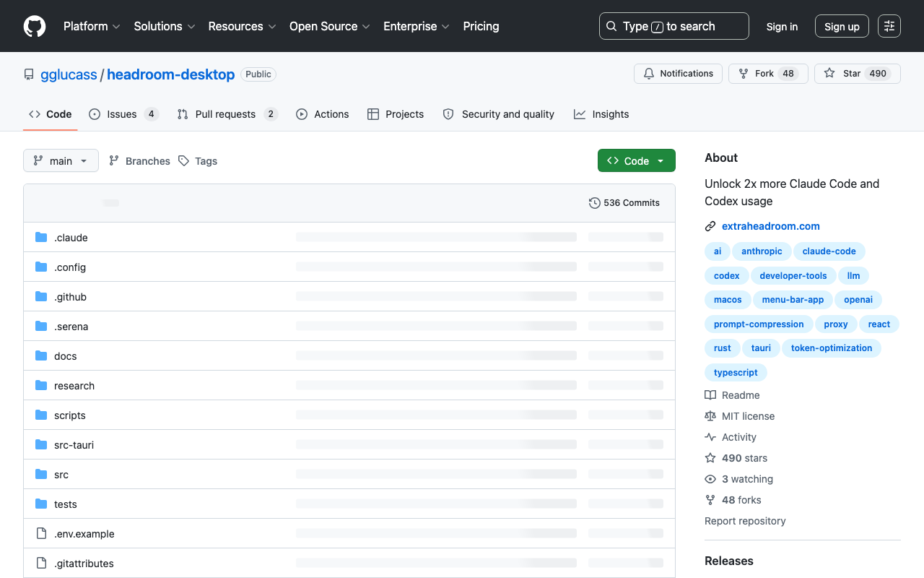Click the star icon in Star button
The width and height of the screenshot is (924, 578).
[829, 74]
